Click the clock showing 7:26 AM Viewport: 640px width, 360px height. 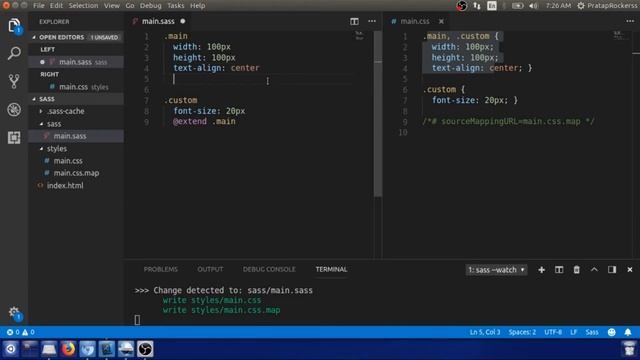[x=558, y=6]
